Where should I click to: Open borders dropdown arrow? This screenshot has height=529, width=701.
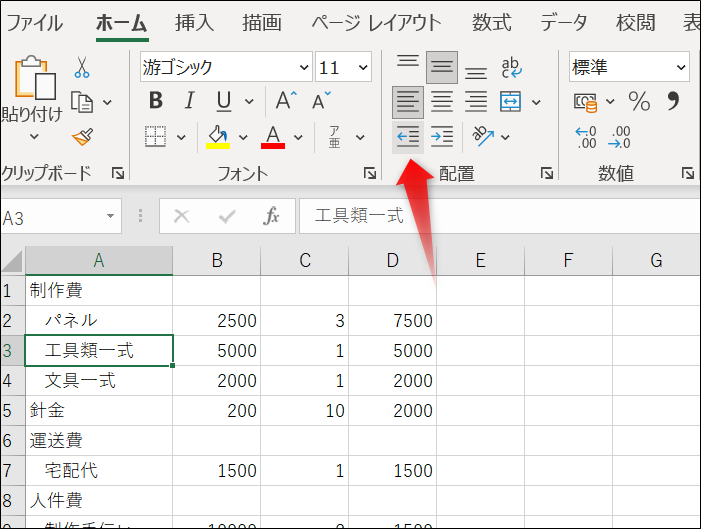tap(181, 137)
